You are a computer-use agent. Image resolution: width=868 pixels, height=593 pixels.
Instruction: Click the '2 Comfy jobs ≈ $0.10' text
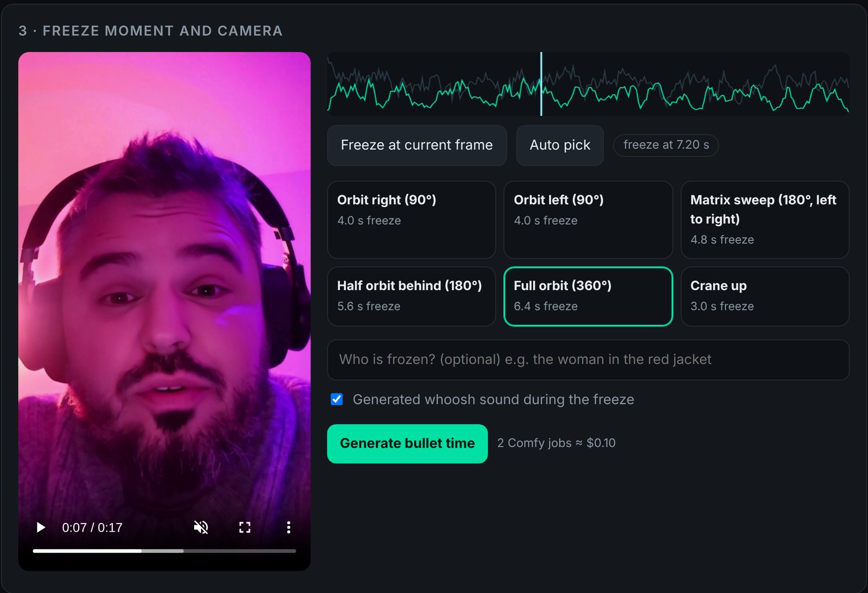point(556,443)
